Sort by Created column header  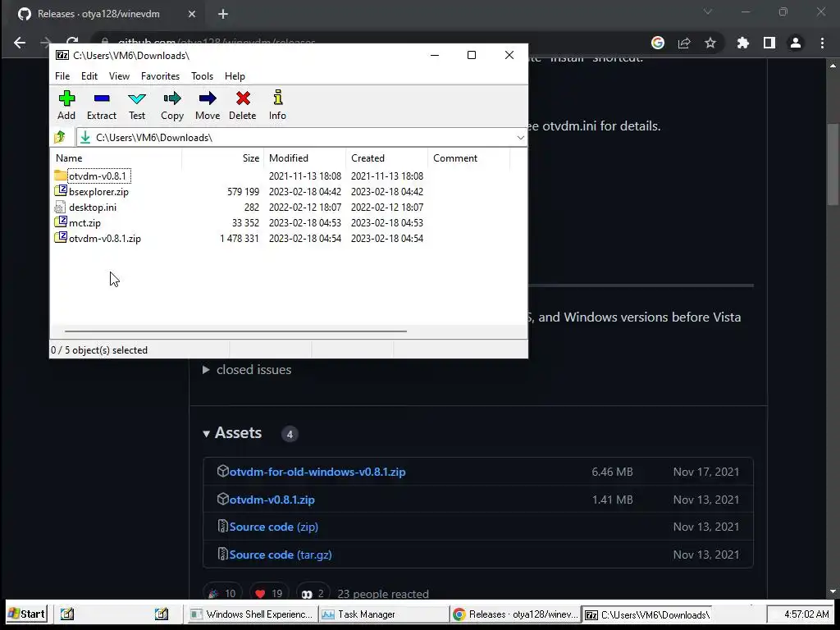pos(387,158)
